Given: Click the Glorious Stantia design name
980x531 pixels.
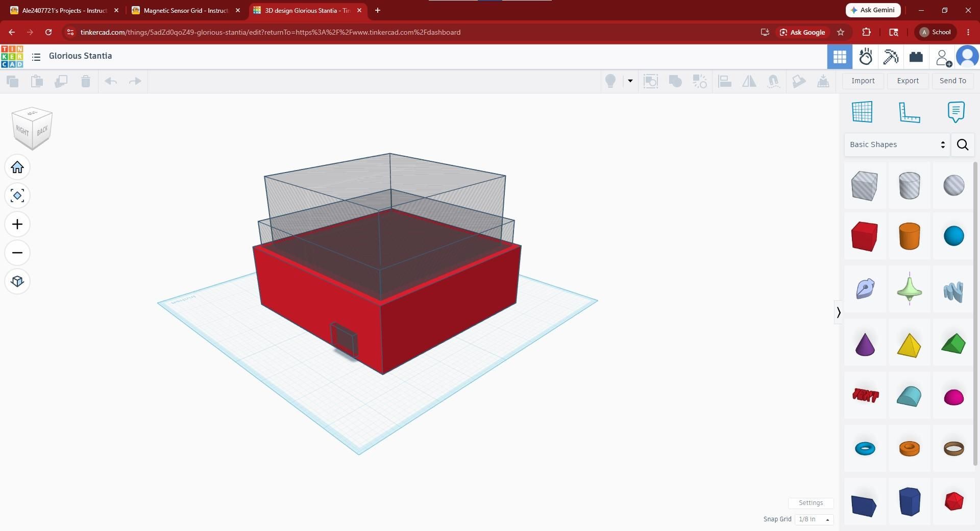Looking at the screenshot, I should point(80,56).
